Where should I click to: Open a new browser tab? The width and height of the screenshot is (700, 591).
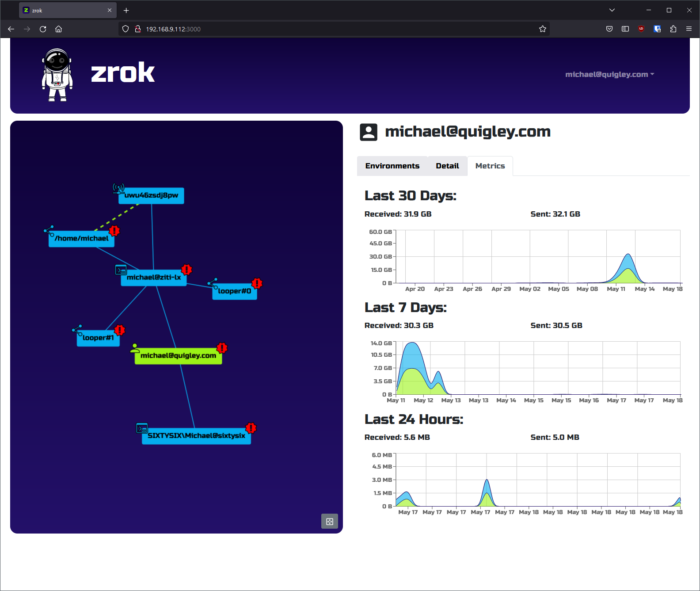tap(126, 10)
